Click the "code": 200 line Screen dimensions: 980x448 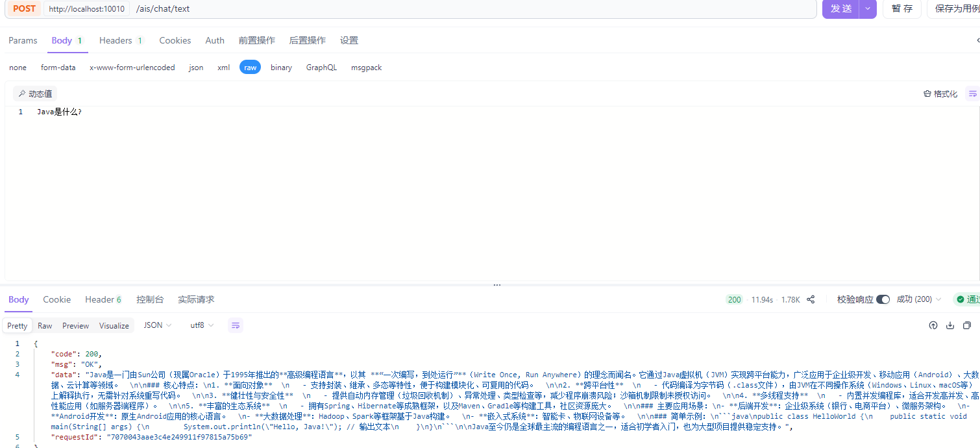pos(75,354)
